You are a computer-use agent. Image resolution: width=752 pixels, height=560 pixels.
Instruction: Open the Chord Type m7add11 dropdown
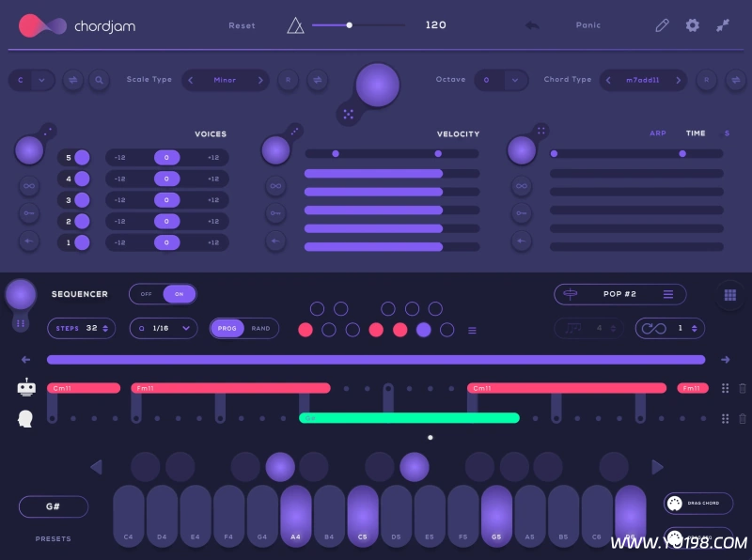643,81
